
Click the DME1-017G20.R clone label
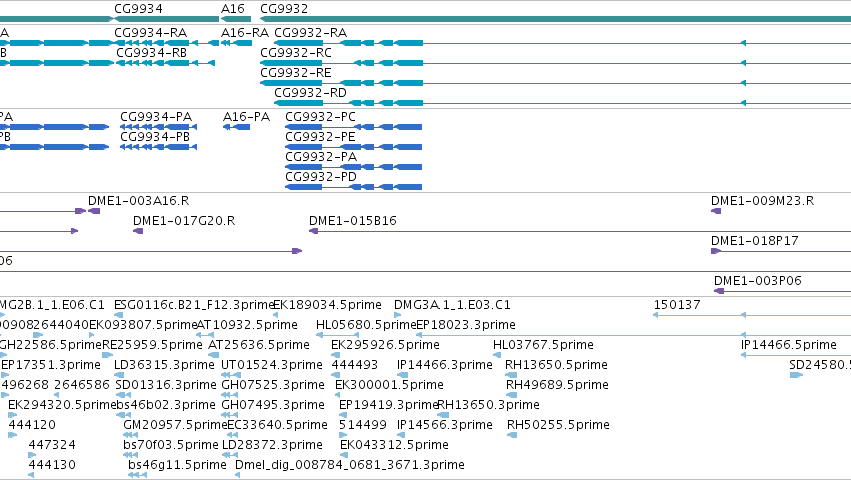click(x=184, y=221)
